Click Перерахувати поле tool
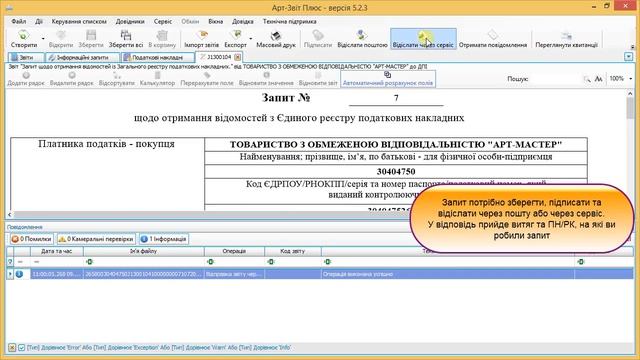The image size is (640, 360). tap(207, 79)
